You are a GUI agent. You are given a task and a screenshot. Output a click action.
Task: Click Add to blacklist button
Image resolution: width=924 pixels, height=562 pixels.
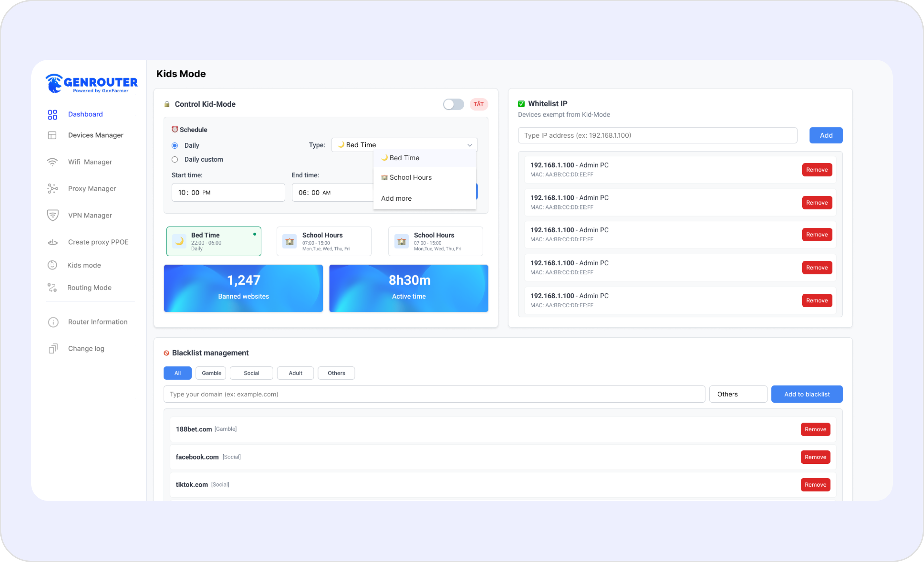pos(807,394)
